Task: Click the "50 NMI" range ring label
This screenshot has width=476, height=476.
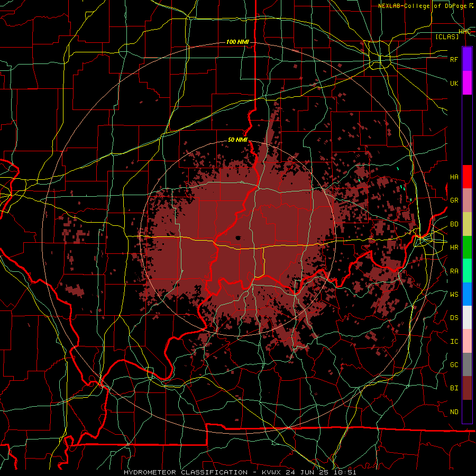Action: 237,140
